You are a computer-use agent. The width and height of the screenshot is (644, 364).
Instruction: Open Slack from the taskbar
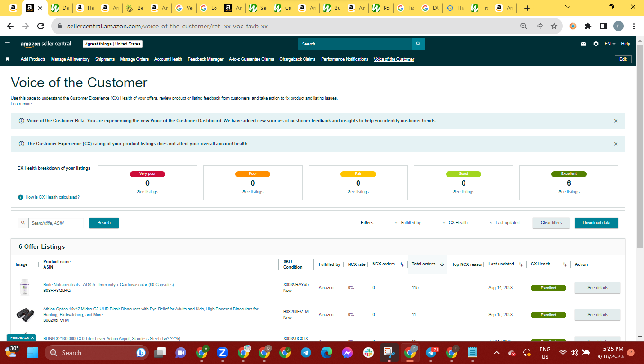(x=368, y=353)
